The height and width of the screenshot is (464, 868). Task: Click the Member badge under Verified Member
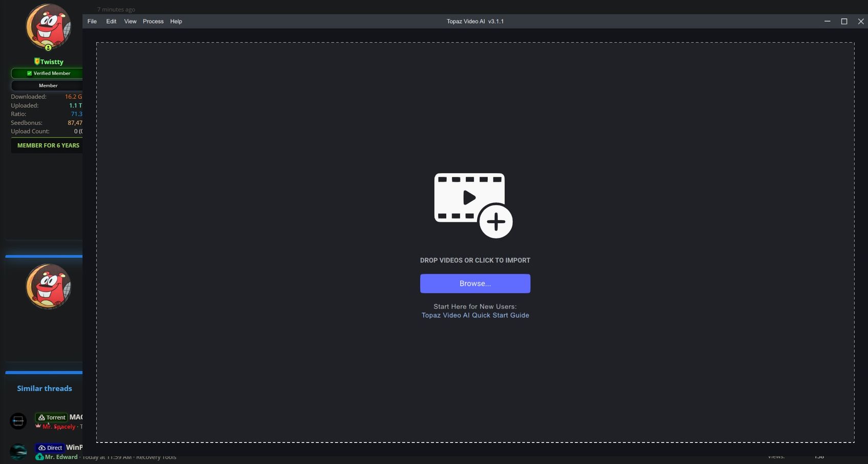pyautogui.click(x=48, y=86)
